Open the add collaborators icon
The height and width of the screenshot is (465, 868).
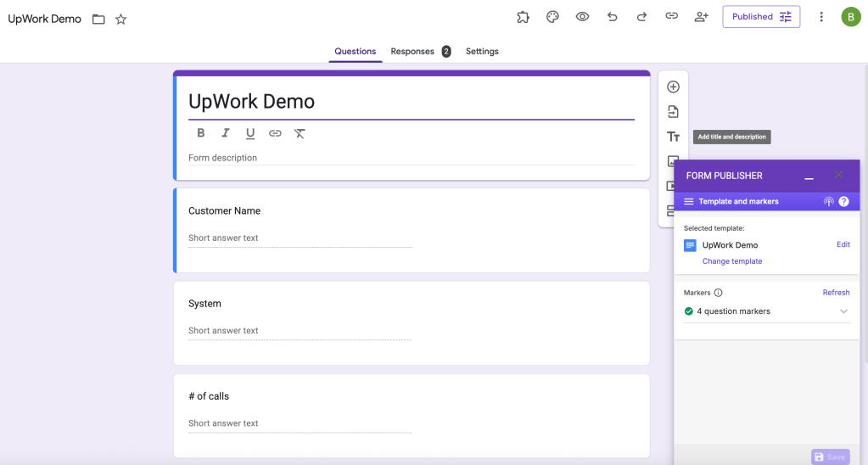tap(701, 17)
